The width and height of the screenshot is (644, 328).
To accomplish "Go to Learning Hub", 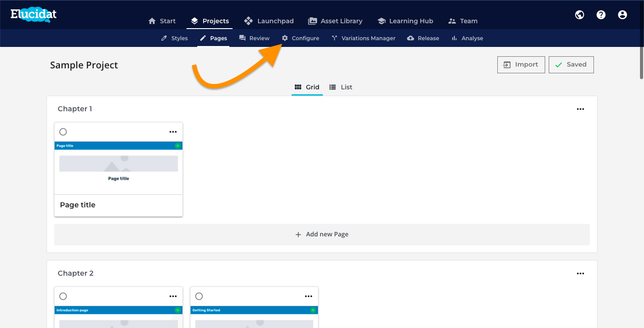I will tap(405, 21).
